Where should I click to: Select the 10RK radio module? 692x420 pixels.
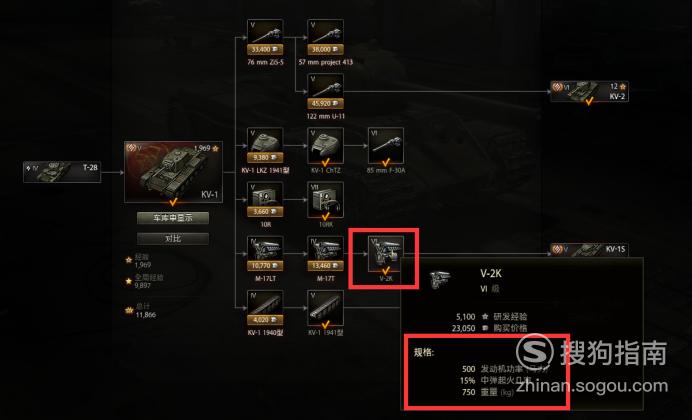(x=325, y=199)
